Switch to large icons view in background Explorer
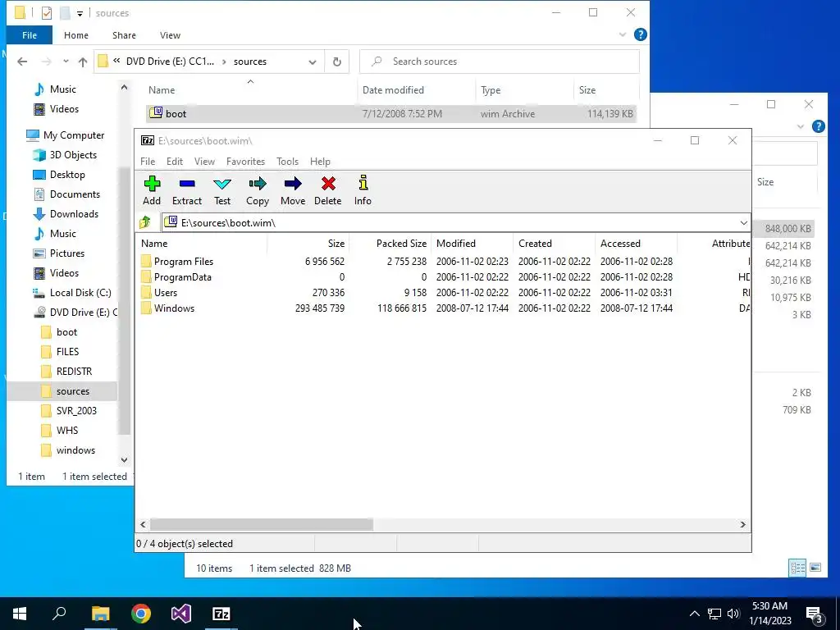 [x=815, y=568]
